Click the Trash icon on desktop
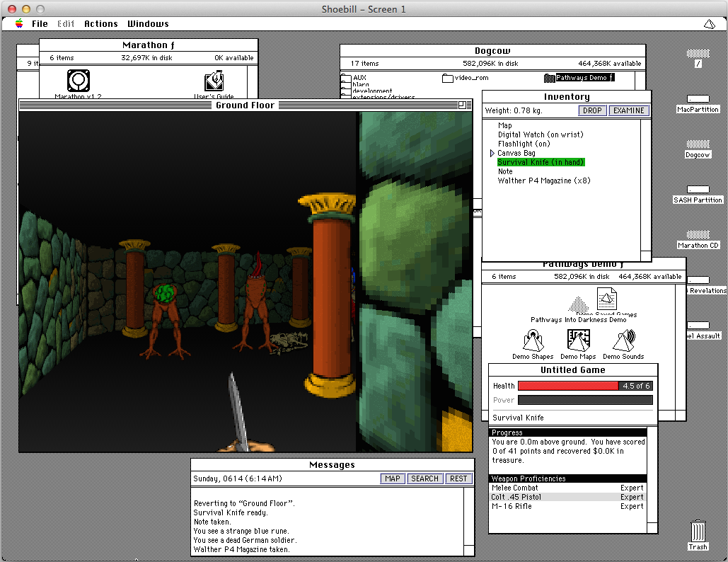728x562 pixels. [x=698, y=531]
